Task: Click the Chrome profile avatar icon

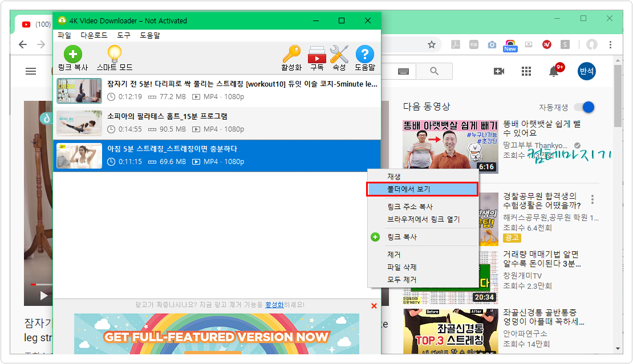Action: (x=592, y=44)
